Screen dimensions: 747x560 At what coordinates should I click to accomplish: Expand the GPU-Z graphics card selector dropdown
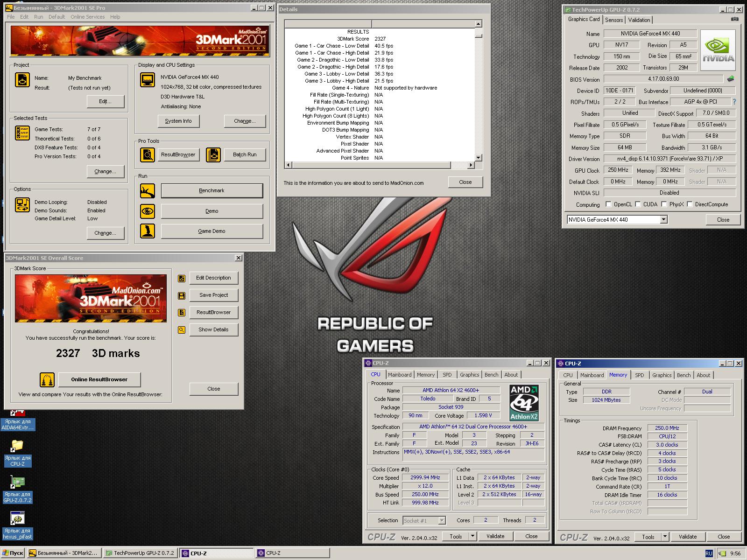(663, 219)
